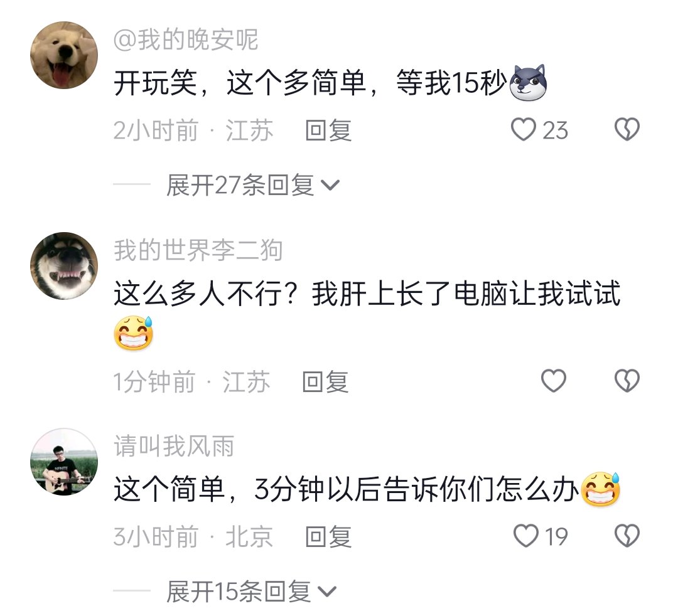This screenshot has width=678, height=616.
Task: Reply to 我的世界李二狗's comment
Action: (325, 381)
